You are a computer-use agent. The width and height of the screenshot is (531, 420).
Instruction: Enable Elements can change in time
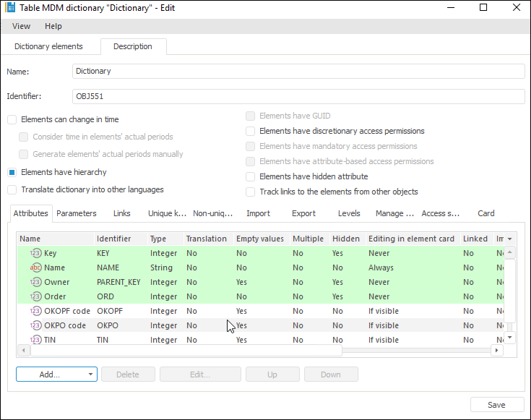coord(12,119)
